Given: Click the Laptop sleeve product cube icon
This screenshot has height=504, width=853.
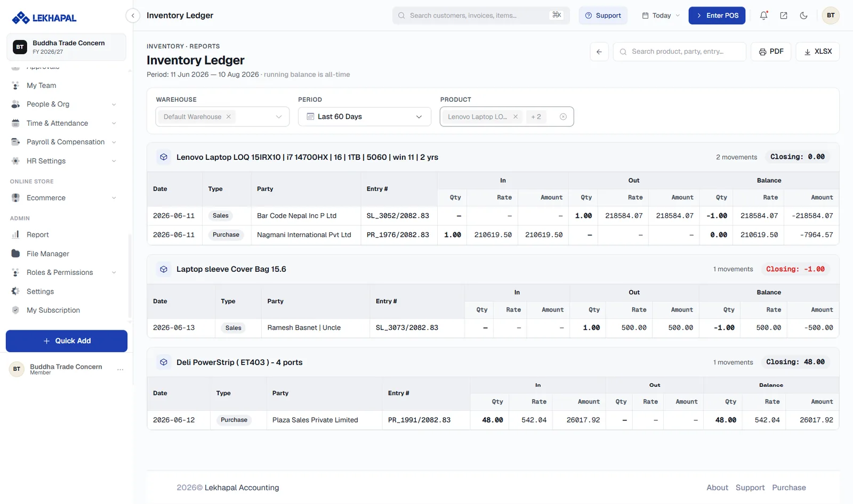Looking at the screenshot, I should coord(164,269).
